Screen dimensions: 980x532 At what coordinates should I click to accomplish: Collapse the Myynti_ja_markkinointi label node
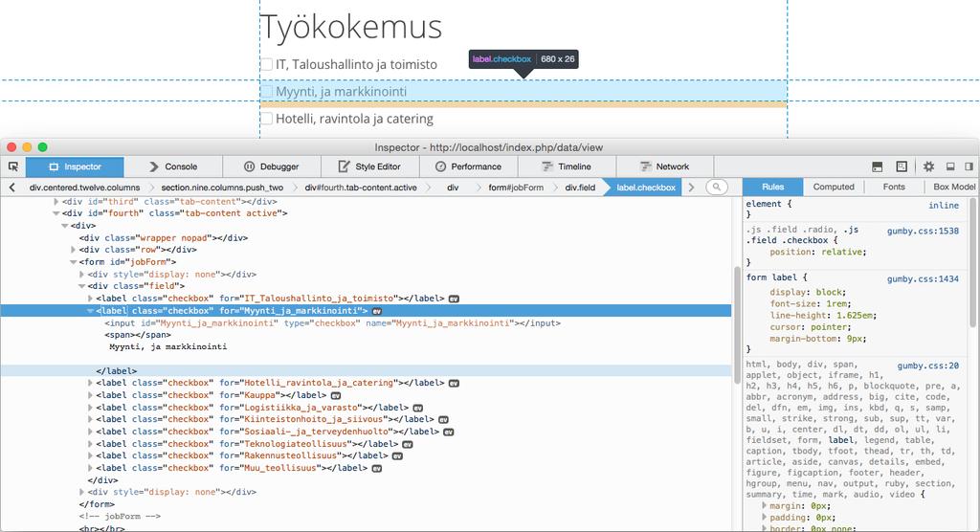pos(91,311)
